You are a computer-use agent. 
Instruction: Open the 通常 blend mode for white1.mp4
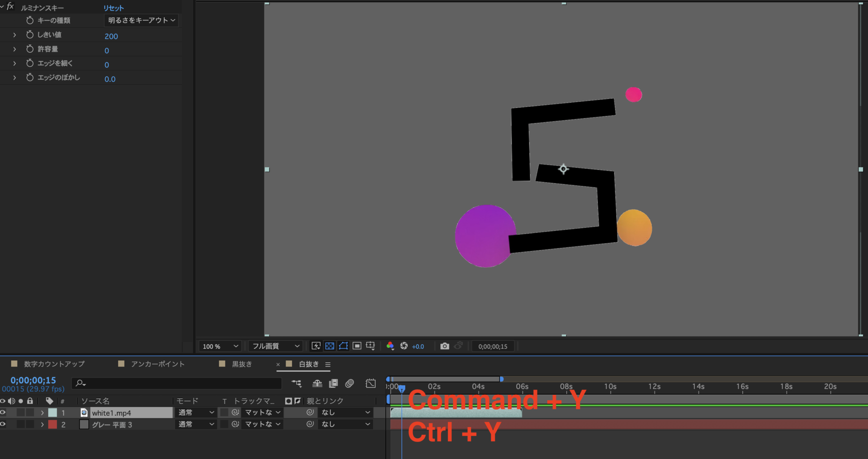click(195, 412)
